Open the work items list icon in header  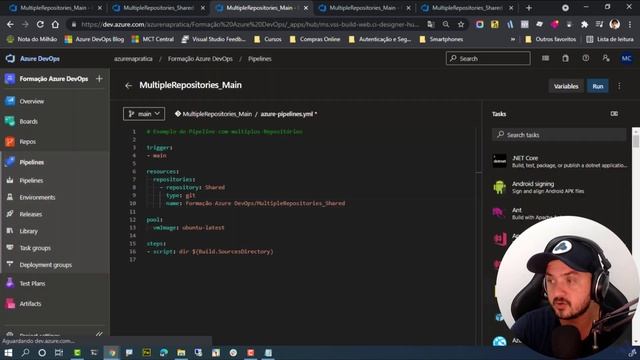coord(545,58)
